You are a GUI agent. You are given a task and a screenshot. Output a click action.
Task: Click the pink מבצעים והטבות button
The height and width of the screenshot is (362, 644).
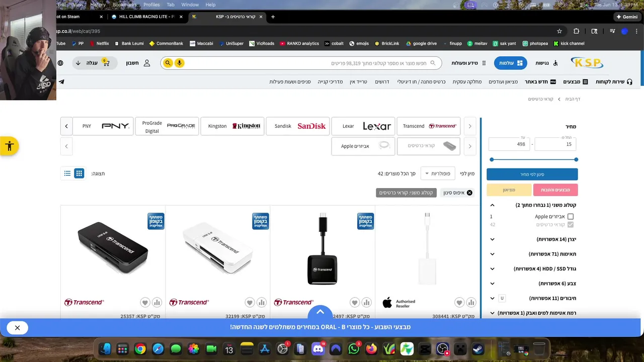click(x=555, y=190)
